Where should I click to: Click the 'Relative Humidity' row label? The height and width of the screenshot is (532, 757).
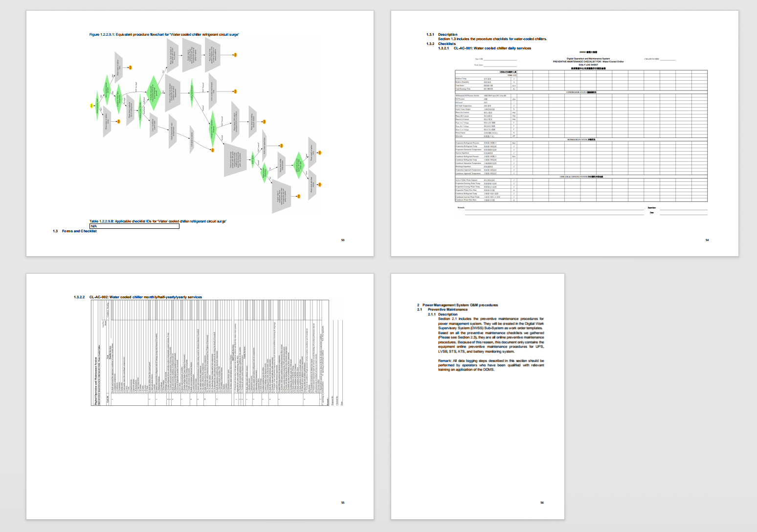(463, 82)
